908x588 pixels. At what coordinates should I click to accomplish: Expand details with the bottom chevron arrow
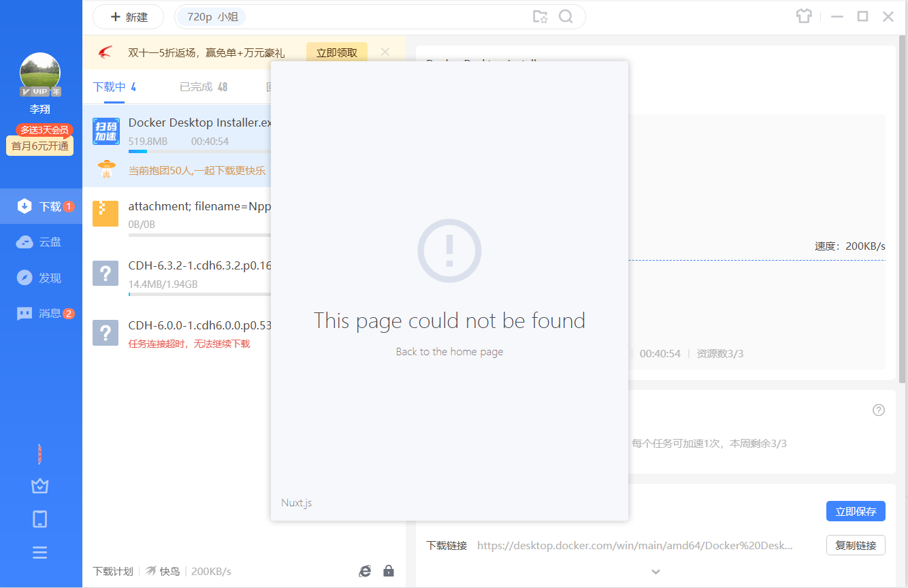[655, 572]
